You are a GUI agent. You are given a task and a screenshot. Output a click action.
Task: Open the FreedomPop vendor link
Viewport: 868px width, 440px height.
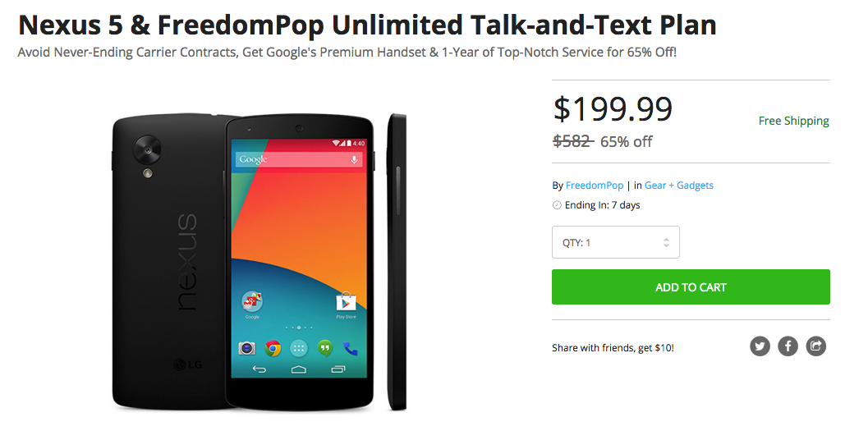point(595,186)
